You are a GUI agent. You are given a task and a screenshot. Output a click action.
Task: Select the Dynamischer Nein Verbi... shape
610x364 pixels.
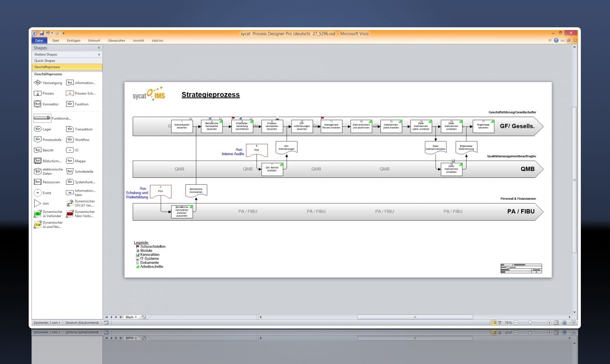click(x=81, y=214)
